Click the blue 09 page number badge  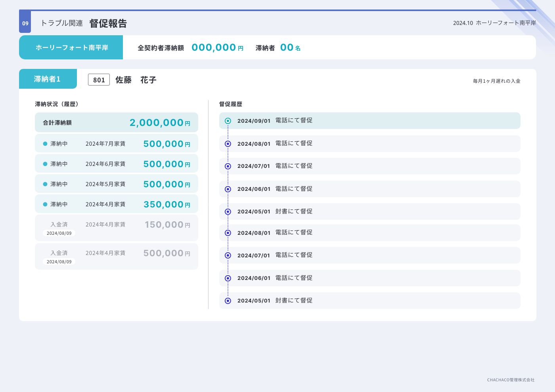[25, 23]
